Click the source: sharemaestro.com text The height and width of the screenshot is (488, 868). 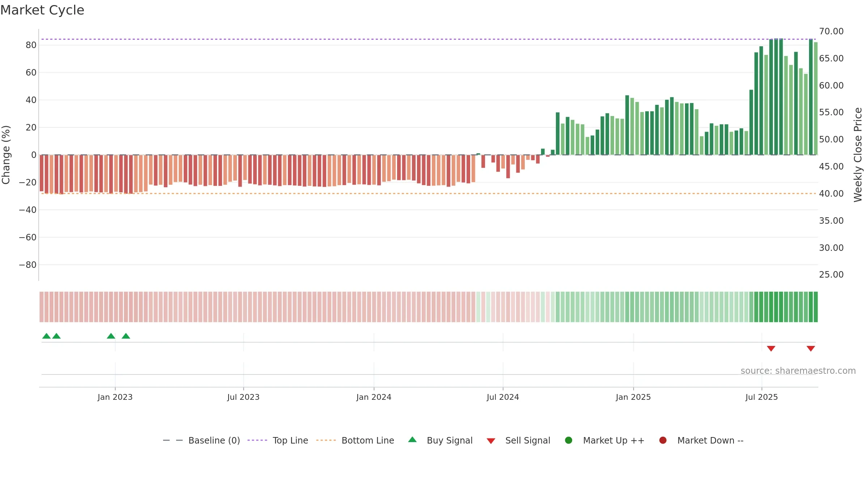[x=798, y=371]
